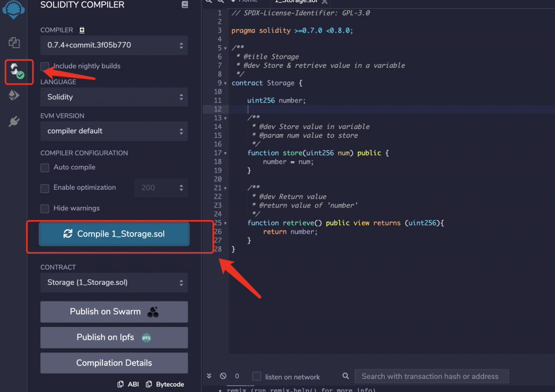Open the compiler documentation book icon

coord(185,4)
